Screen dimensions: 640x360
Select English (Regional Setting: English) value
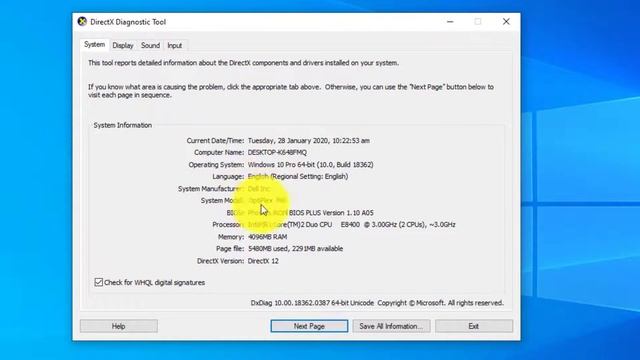pos(298,176)
